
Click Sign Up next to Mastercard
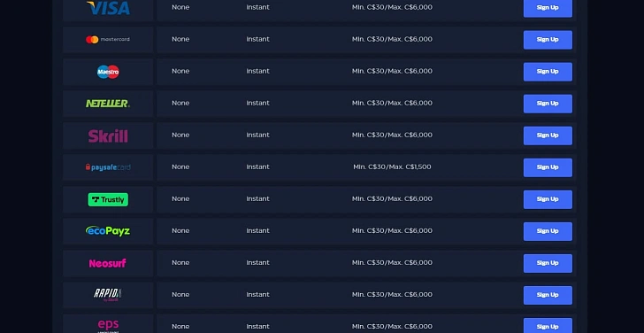pos(548,40)
